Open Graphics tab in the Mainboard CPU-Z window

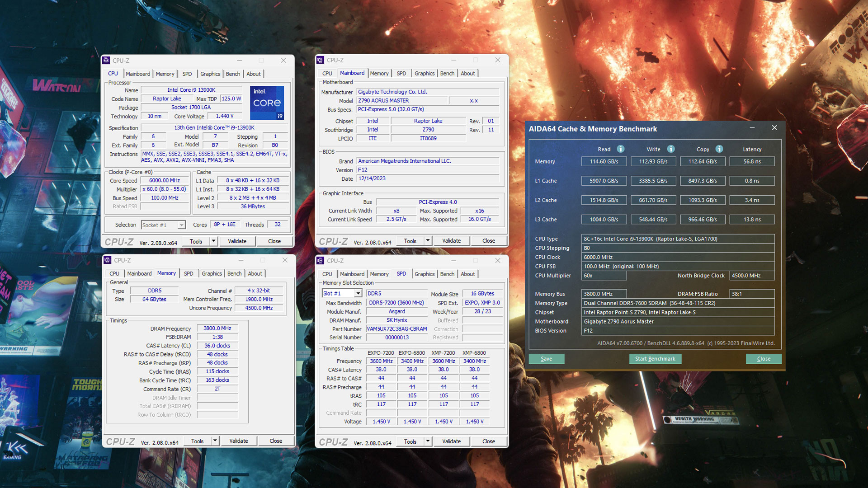[425, 73]
